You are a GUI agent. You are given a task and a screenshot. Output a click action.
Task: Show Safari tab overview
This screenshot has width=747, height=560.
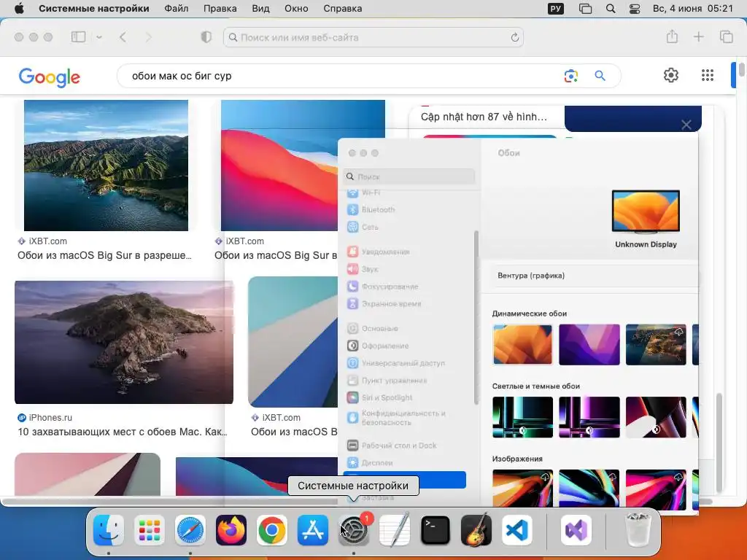tap(726, 36)
